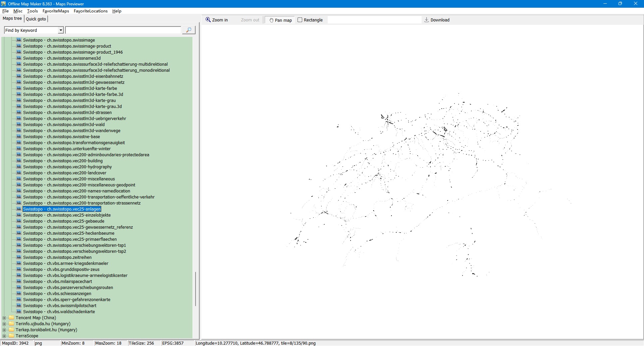644x346 pixels.
Task: Click map icon beside ch.swisstopo.swissimage entry
Action: pyautogui.click(x=19, y=40)
